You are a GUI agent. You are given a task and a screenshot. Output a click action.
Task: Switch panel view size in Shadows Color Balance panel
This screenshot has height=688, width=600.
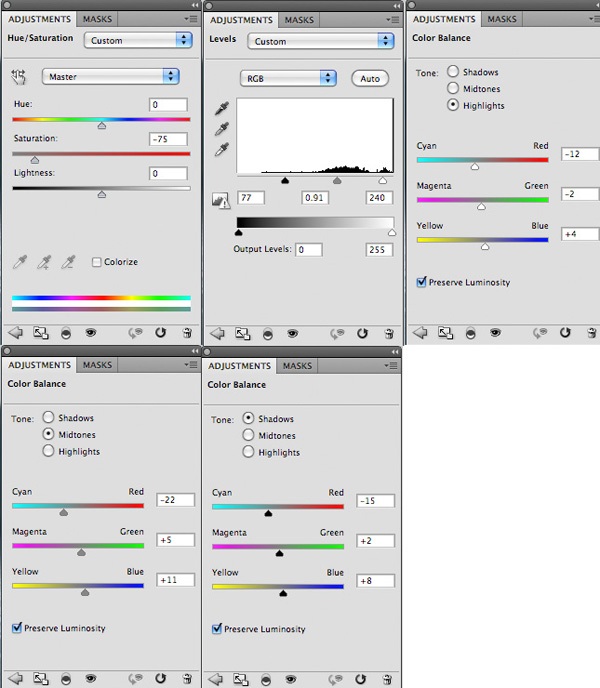click(241, 680)
